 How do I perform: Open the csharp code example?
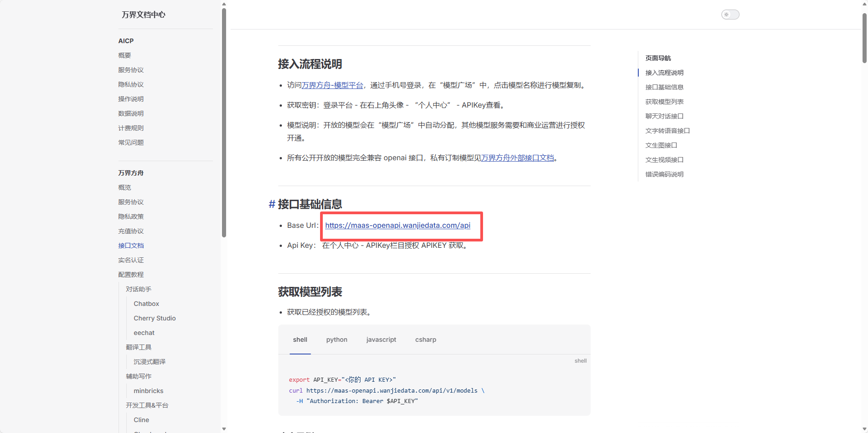(x=425, y=340)
